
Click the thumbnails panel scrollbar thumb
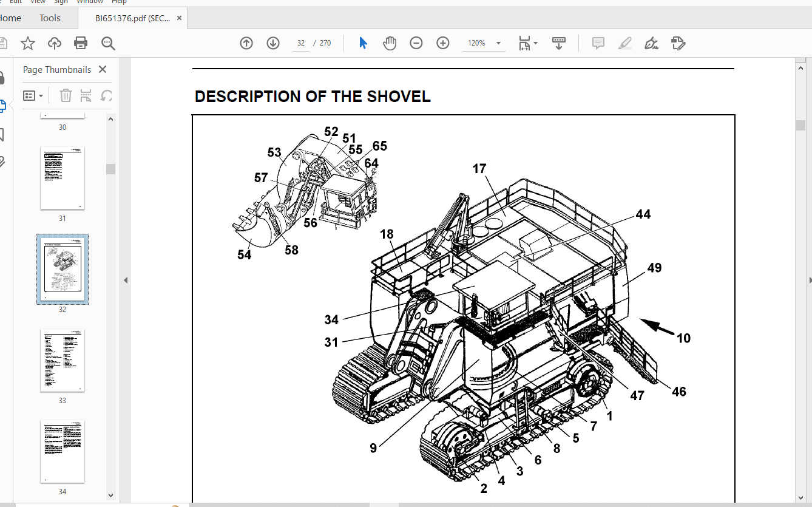(110, 169)
